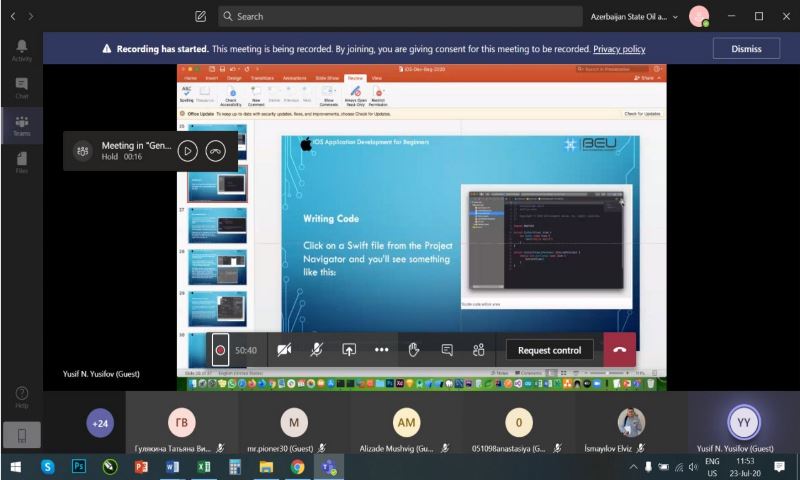The width and height of the screenshot is (800, 480).
Task: Go back with the left arrow
Action: tap(13, 16)
